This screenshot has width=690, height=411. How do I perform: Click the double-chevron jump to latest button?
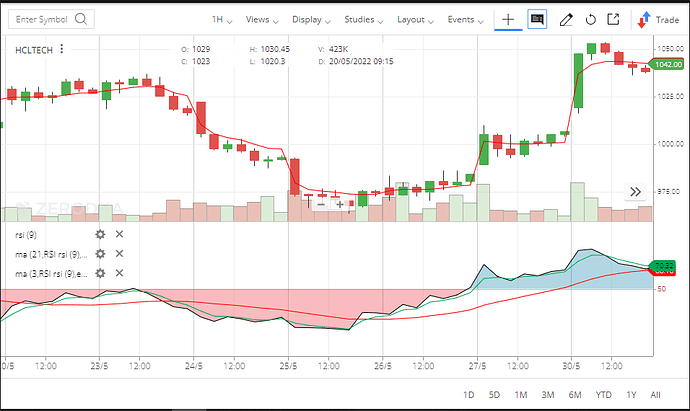tap(635, 192)
